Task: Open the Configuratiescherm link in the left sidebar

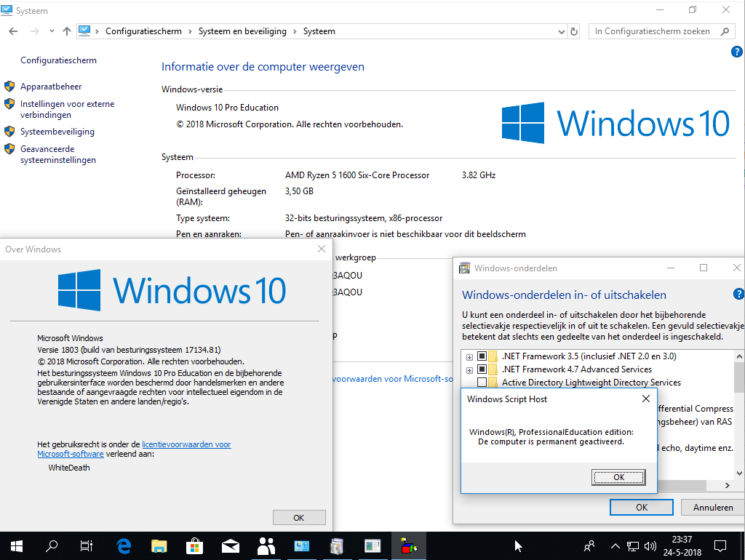Action: pyautogui.click(x=58, y=60)
